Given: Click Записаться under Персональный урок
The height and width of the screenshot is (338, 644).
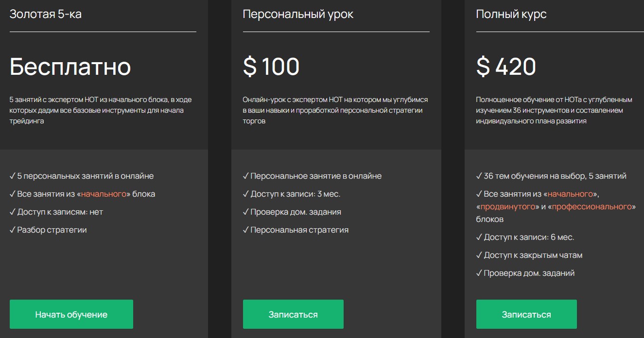Looking at the screenshot, I should (293, 314).
